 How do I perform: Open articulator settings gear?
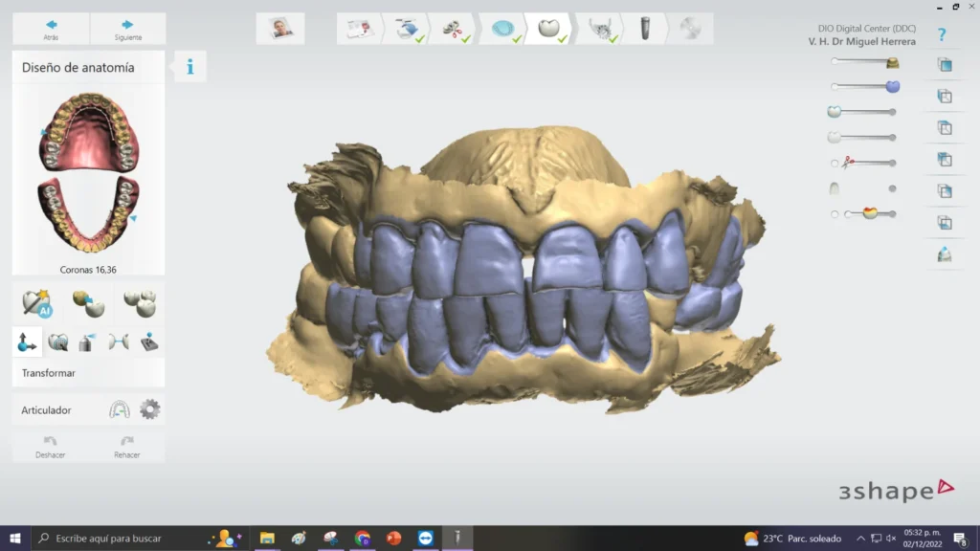pos(150,409)
